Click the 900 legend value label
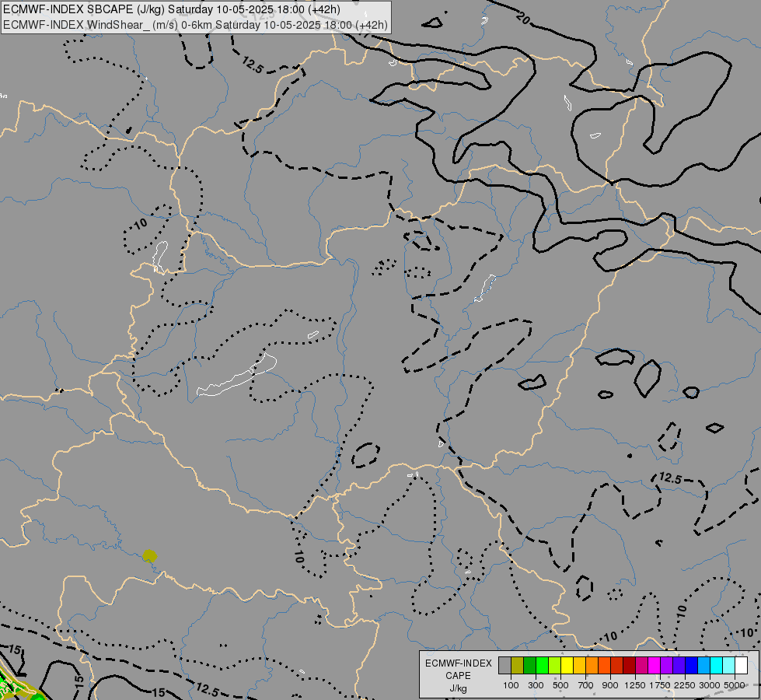The height and width of the screenshot is (700, 761). [610, 685]
